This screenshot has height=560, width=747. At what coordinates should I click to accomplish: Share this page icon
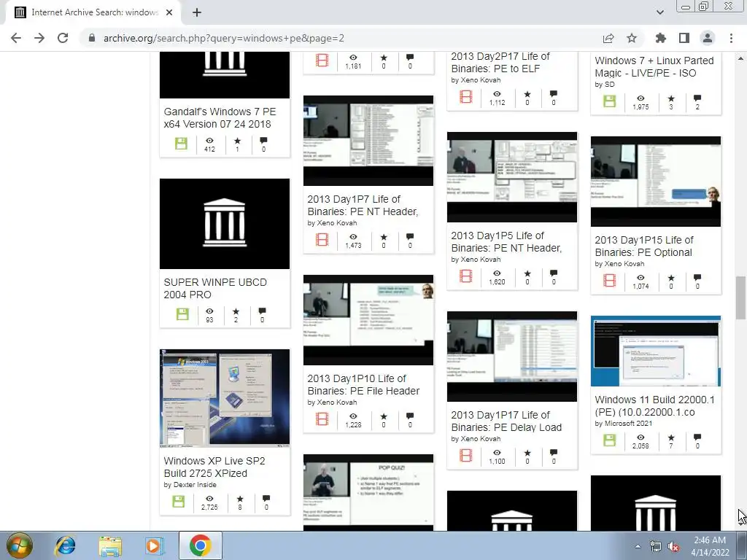[608, 38]
